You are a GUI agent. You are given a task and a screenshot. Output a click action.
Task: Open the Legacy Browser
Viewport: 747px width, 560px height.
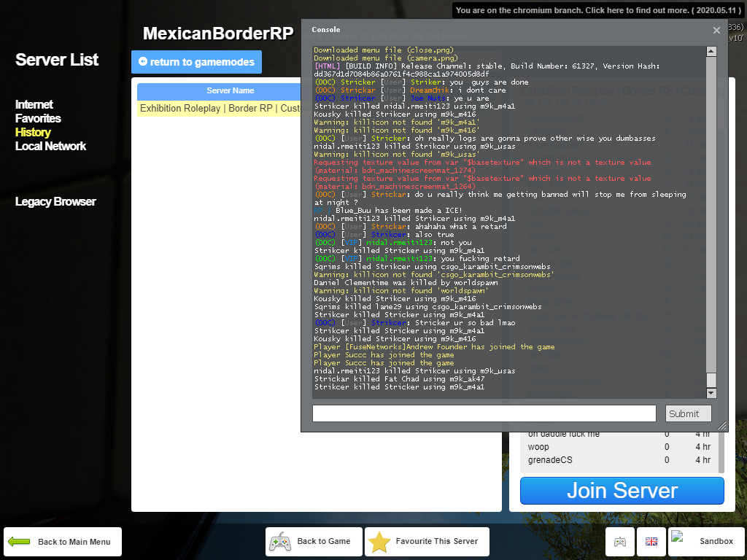pos(55,201)
